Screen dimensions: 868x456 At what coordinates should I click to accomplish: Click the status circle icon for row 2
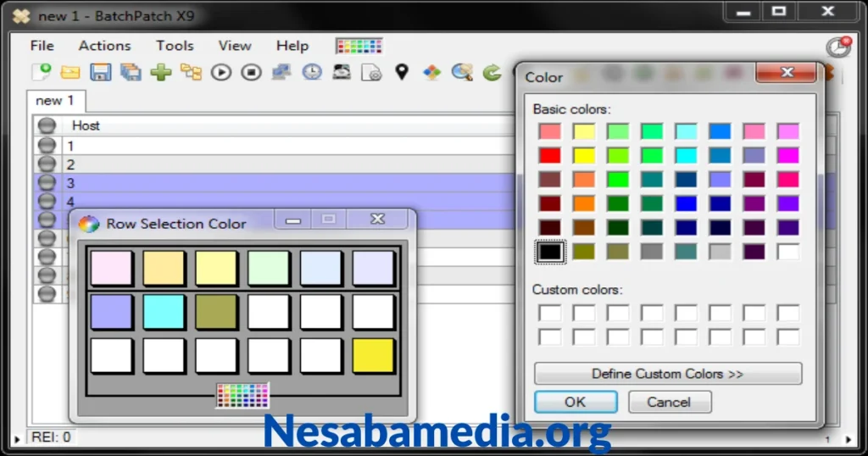click(x=47, y=164)
